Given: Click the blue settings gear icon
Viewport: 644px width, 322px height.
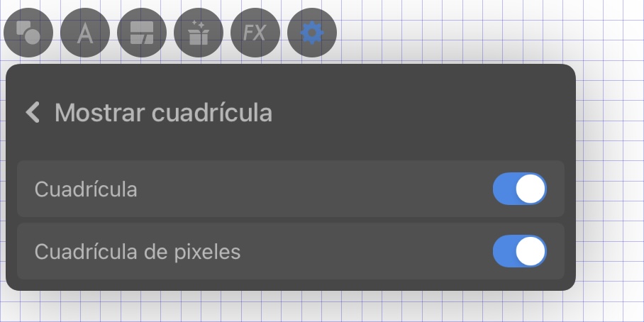Looking at the screenshot, I should (x=312, y=33).
